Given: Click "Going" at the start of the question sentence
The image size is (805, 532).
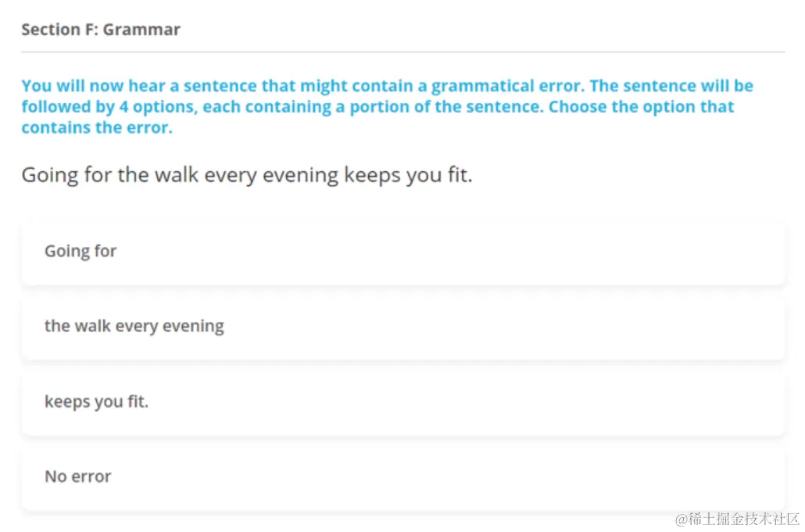Looking at the screenshot, I should [50, 174].
